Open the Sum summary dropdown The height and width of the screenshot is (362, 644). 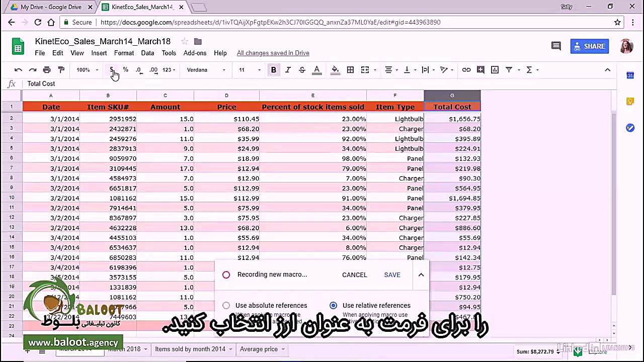point(557,351)
